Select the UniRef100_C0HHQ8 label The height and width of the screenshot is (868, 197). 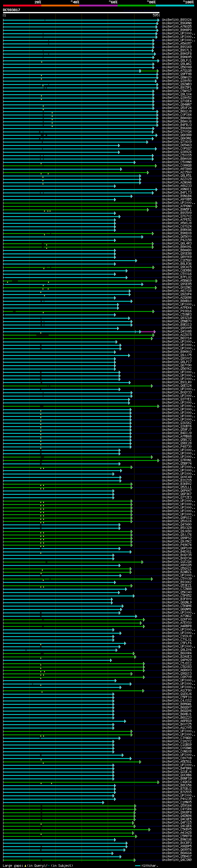click(177, 166)
